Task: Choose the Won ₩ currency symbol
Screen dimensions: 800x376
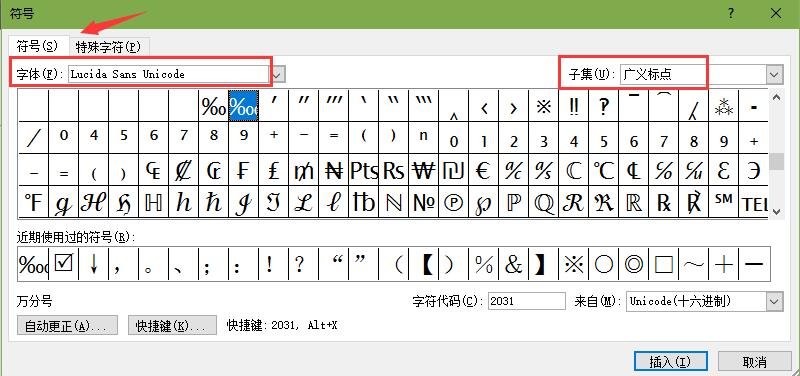Action: (423, 171)
